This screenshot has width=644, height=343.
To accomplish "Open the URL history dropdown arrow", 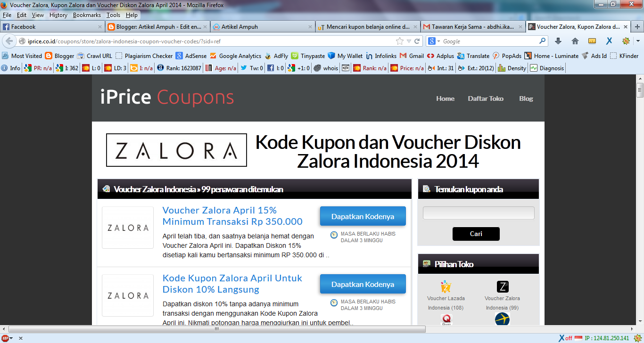I will pos(409,41).
